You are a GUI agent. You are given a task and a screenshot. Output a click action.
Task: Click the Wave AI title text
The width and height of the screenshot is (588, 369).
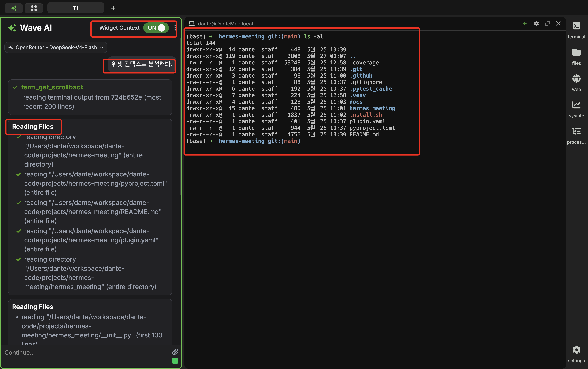click(x=36, y=28)
